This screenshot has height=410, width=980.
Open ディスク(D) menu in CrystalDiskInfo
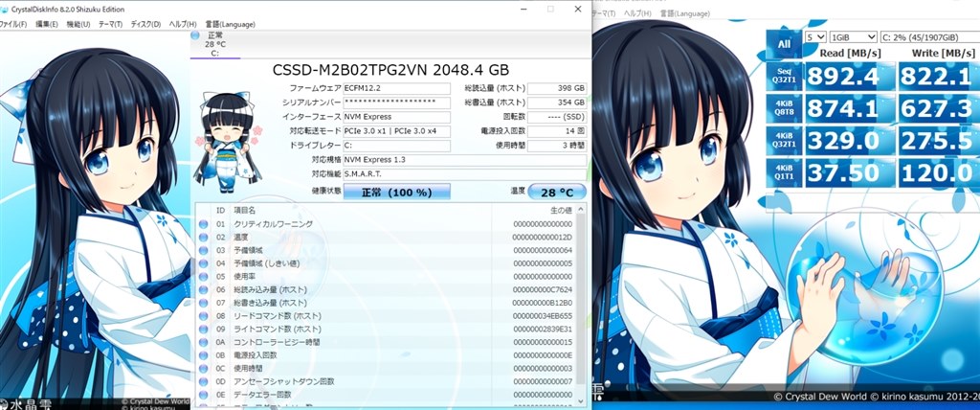[x=145, y=24]
